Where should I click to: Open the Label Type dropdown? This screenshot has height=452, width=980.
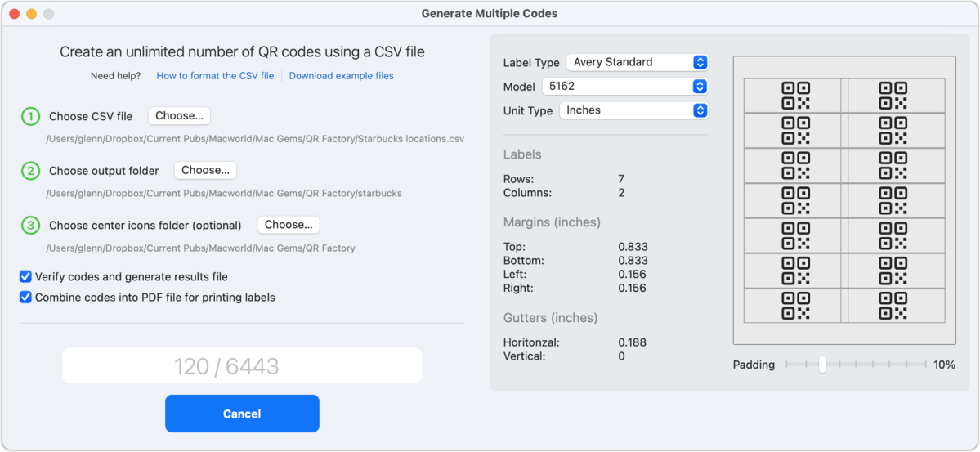637,62
